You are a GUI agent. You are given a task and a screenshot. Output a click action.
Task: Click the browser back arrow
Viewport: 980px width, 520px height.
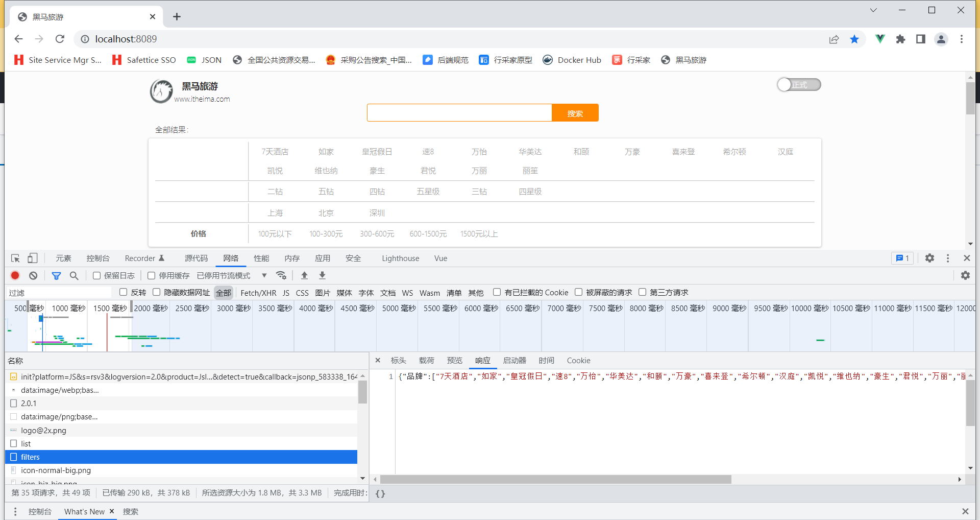pos(19,39)
